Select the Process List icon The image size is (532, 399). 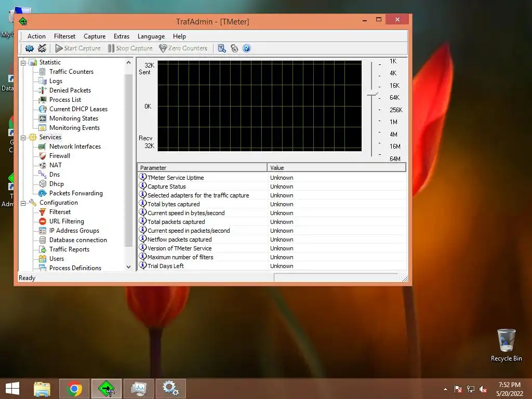pos(43,100)
